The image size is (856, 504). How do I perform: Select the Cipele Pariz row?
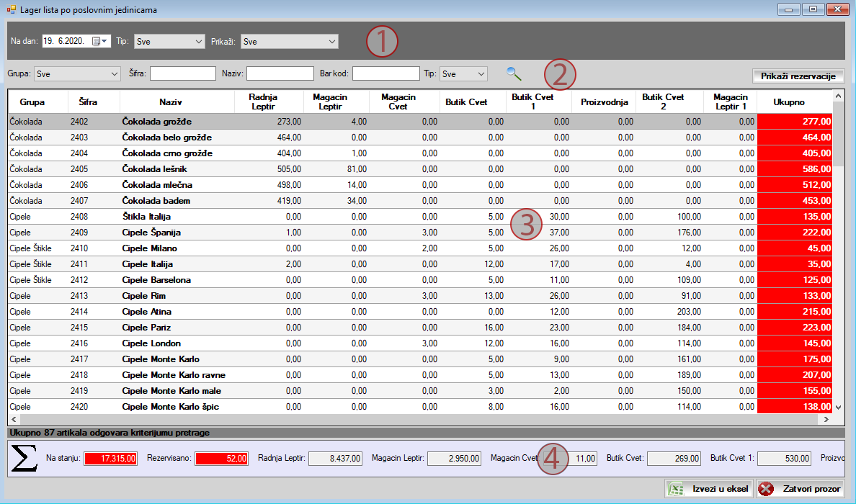click(x=421, y=328)
